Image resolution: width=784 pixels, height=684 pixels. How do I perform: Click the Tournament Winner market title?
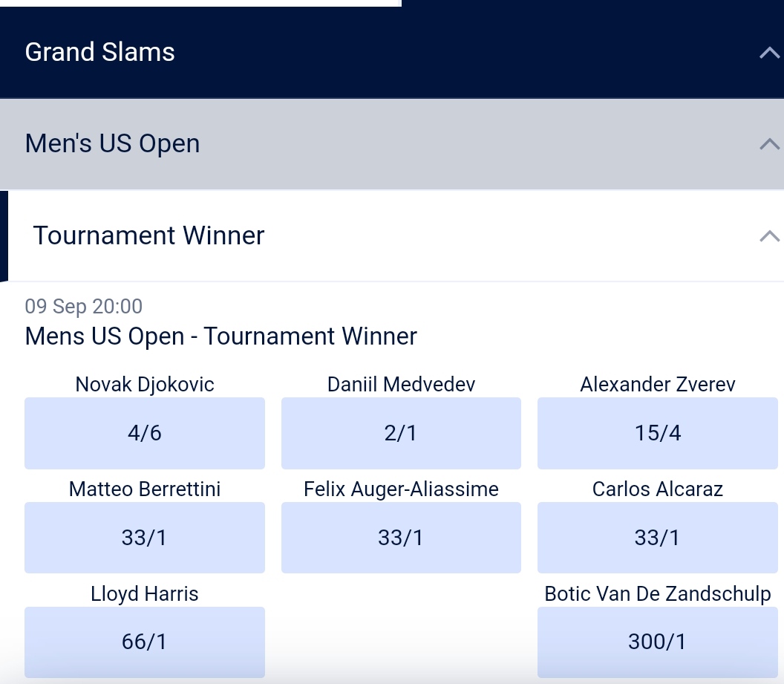tap(149, 235)
